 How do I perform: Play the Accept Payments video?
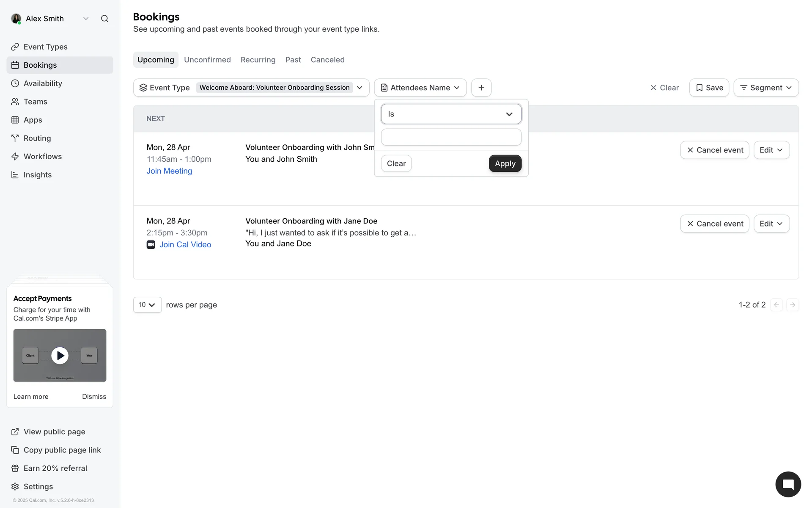click(60, 356)
